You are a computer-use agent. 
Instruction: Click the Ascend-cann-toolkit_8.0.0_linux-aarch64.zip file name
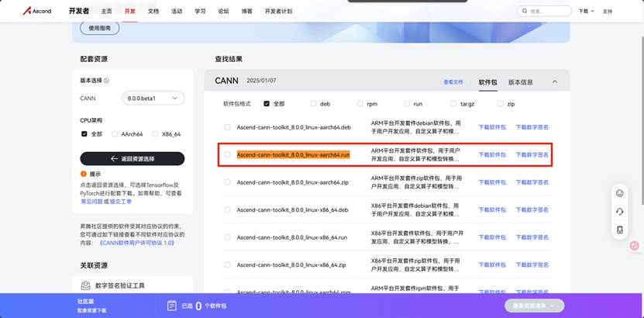click(293, 182)
